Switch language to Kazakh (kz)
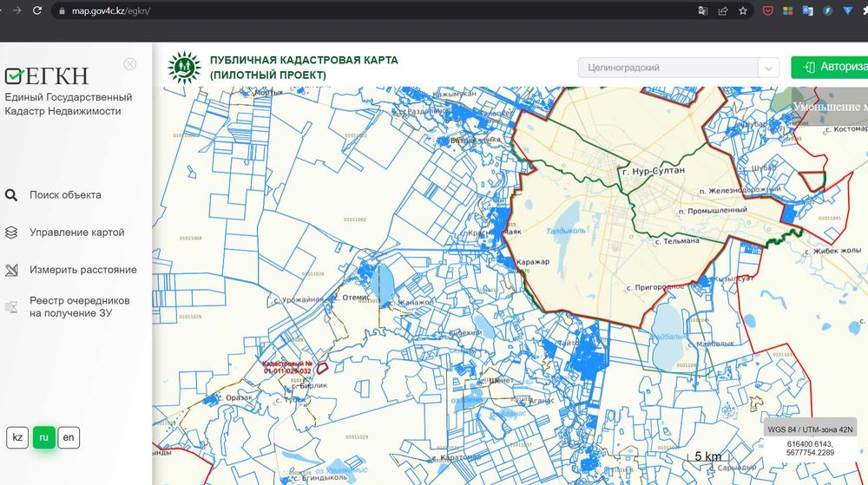Screen dimensions: 868x485 17,437
